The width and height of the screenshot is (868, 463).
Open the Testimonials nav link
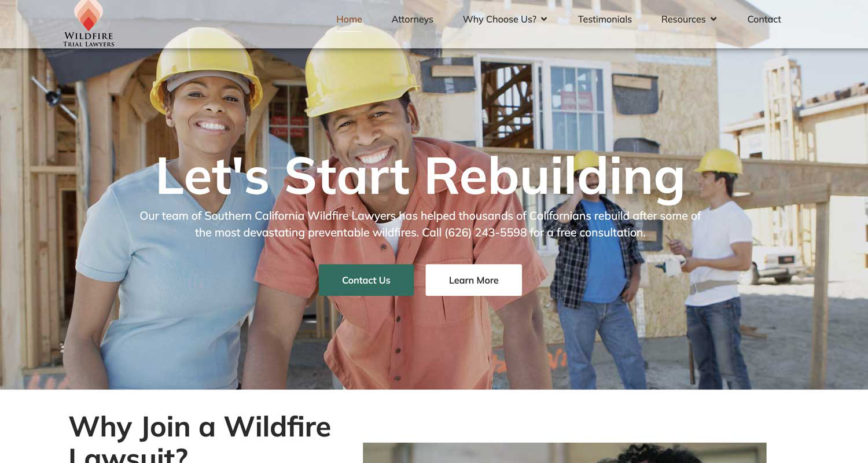pos(605,20)
